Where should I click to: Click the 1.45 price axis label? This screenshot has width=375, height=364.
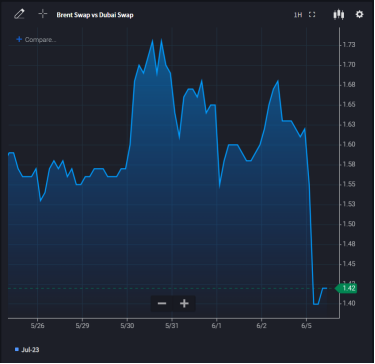349,264
